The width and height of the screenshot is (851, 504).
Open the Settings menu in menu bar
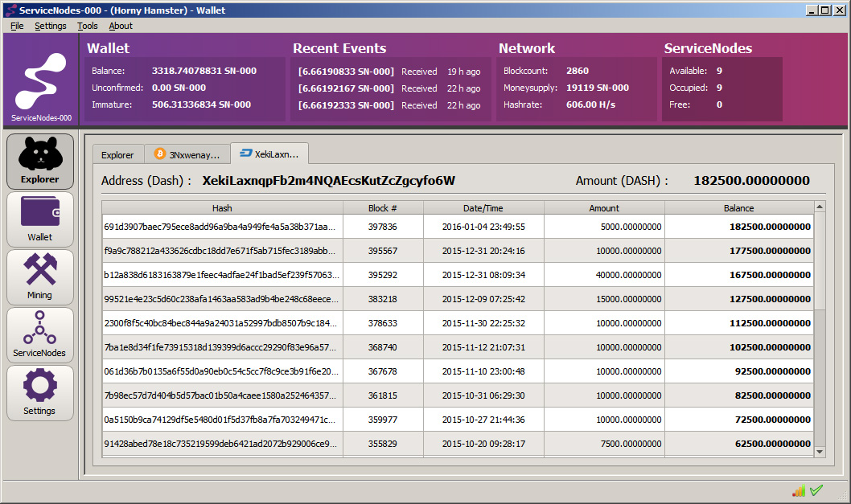[51, 26]
